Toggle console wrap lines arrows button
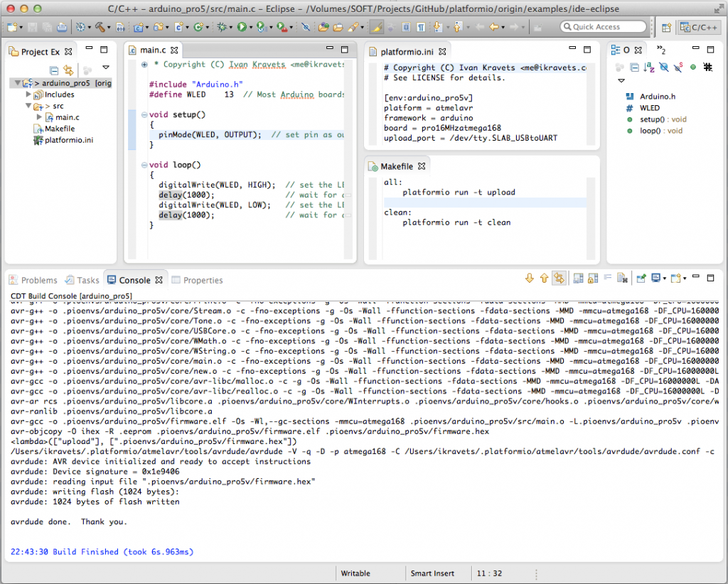 559,279
